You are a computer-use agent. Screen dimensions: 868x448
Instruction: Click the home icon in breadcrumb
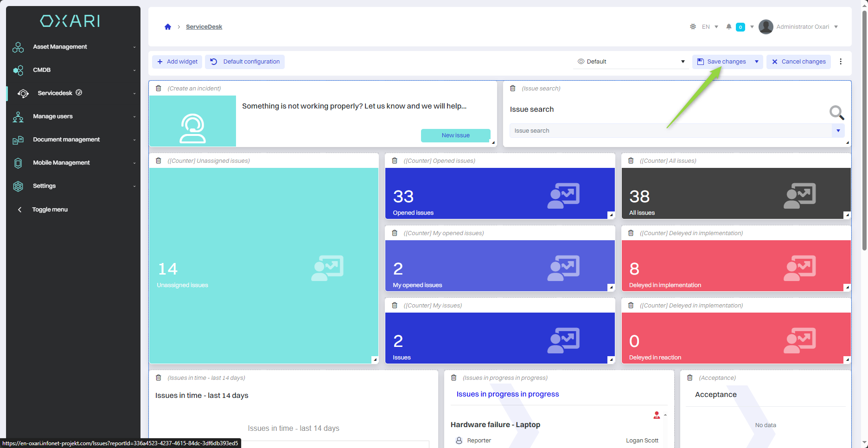coord(168,27)
